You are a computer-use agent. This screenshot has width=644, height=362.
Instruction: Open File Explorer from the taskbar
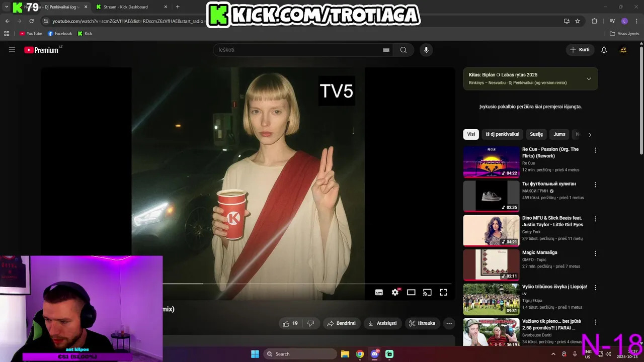(x=345, y=354)
